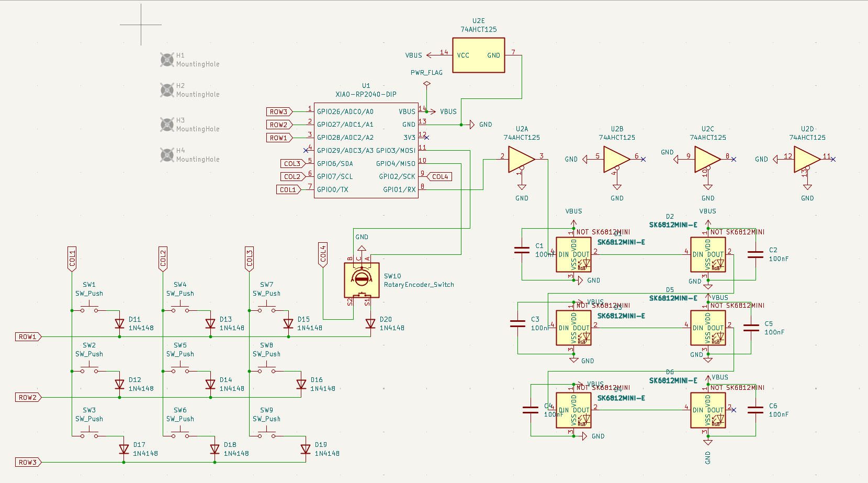The height and width of the screenshot is (483, 868).
Task: Select capacitor C6 symbol
Action: pos(756,410)
